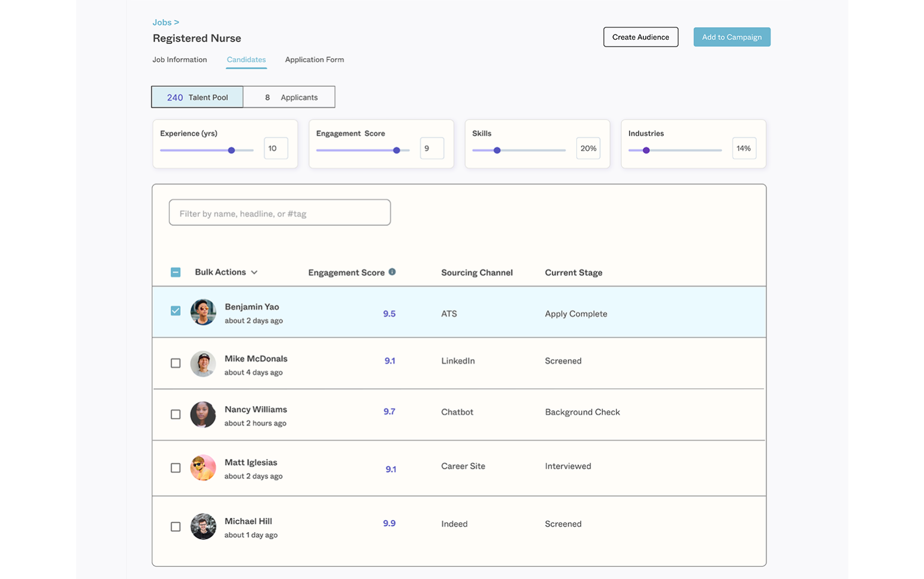
Task: Focus the filter by name search field
Action: pyautogui.click(x=279, y=213)
